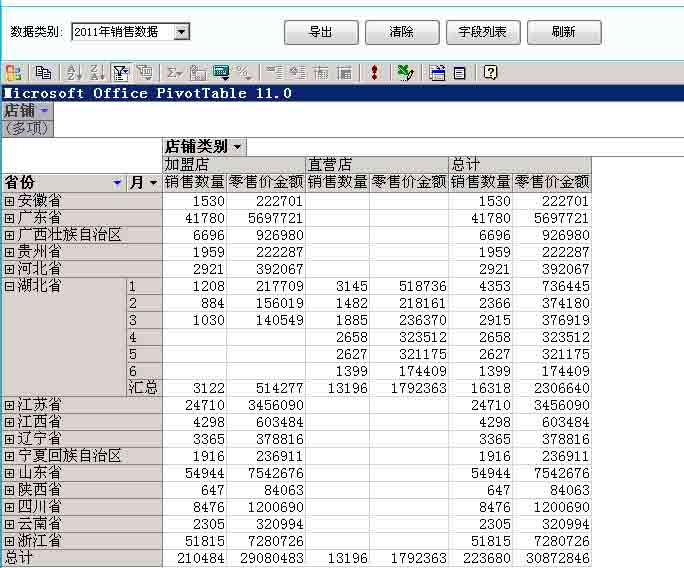Image resolution: width=684 pixels, height=568 pixels.
Task: Select the 直营店 column header
Action: (x=377, y=164)
